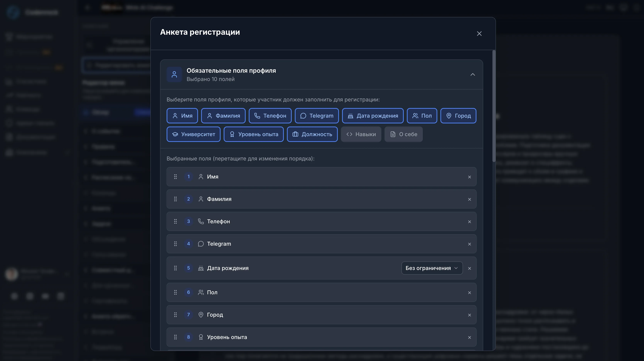Click the Уровень опыта chip button

tap(254, 134)
